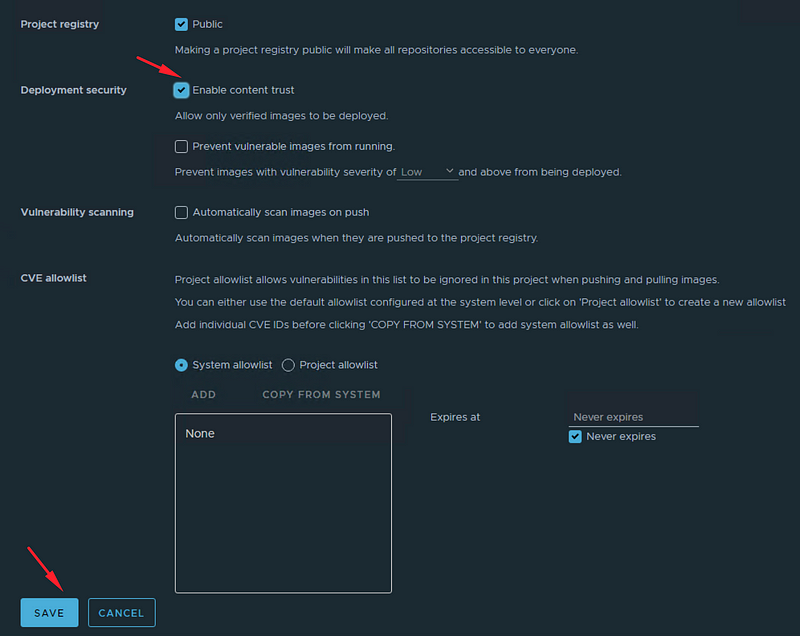Image resolution: width=800 pixels, height=636 pixels.
Task: Click COPY FROM SYSTEM button
Action: tap(321, 395)
